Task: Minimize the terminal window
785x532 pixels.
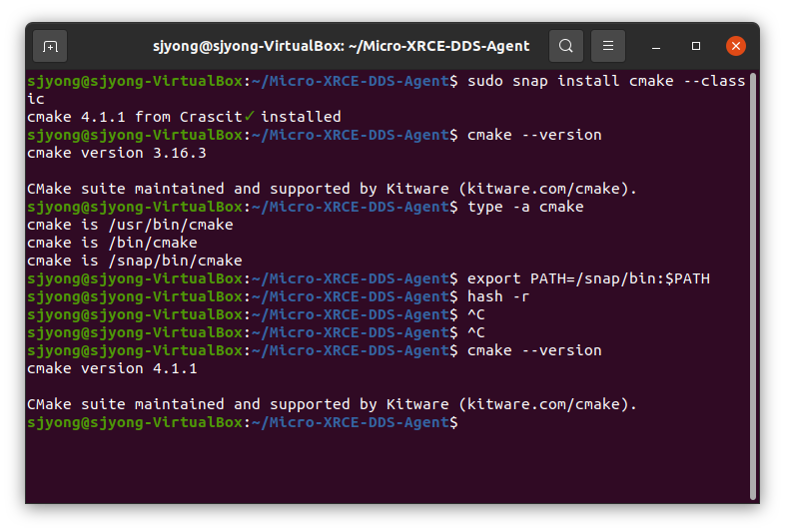Action: [x=656, y=47]
